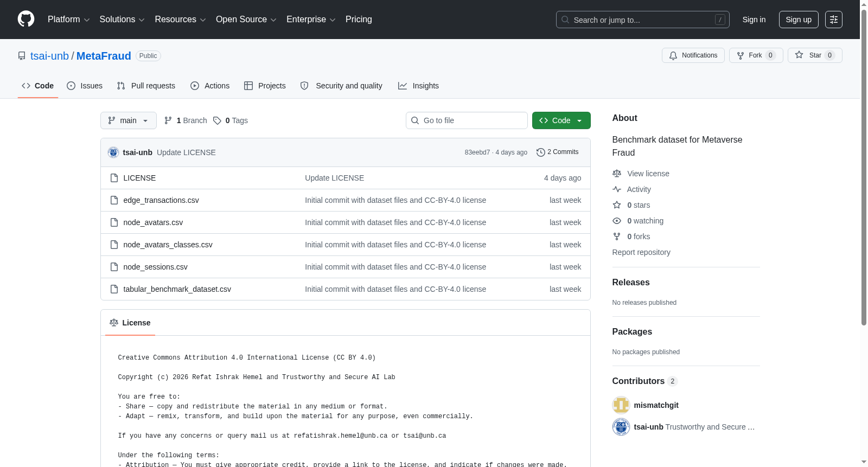Focus the Go to file input
Image resolution: width=868 pixels, height=467 pixels.
[x=467, y=120]
